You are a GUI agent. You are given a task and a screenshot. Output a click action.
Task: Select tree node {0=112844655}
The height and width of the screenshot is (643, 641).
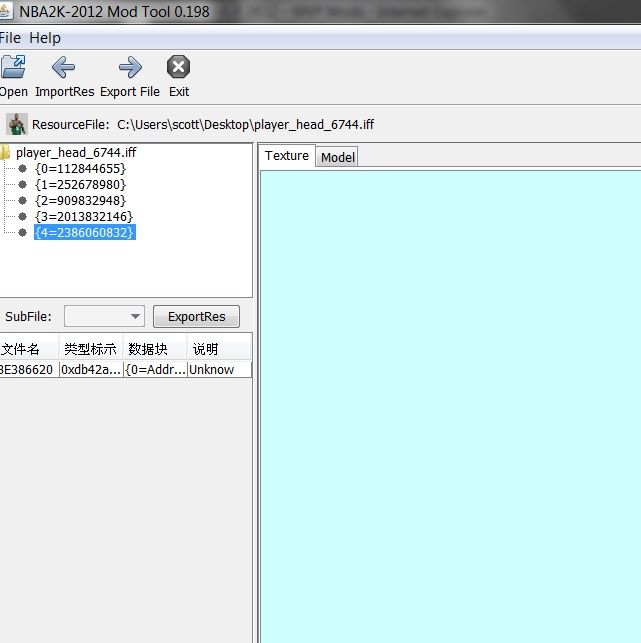[80, 169]
